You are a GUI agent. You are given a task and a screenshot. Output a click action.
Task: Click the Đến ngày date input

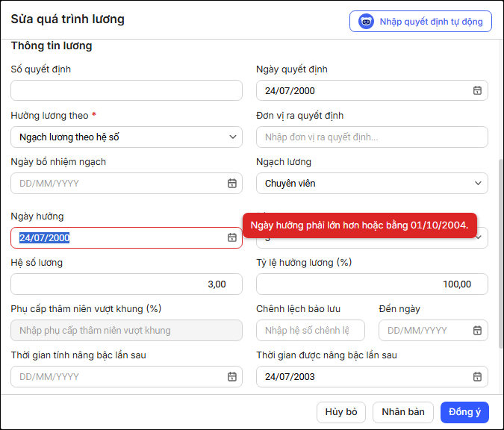[x=433, y=330]
